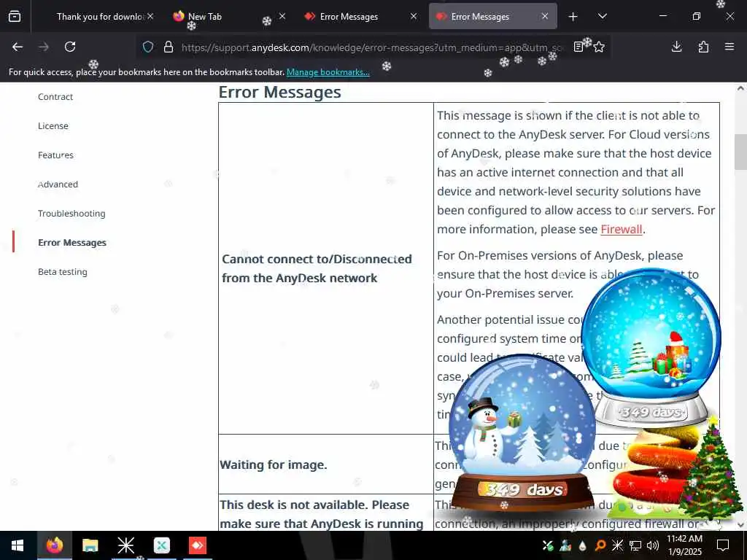This screenshot has width=747, height=560.
Task: Open File Explorer from the taskbar
Action: coord(90,545)
